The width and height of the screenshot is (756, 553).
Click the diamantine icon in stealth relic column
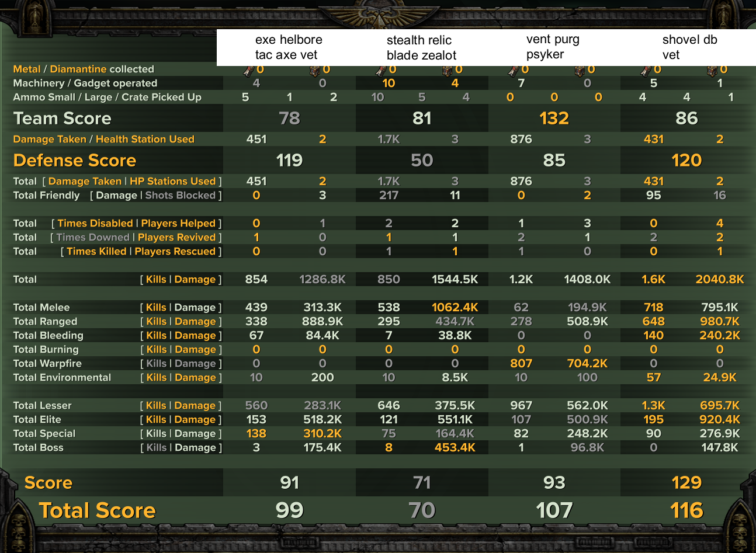(x=448, y=70)
